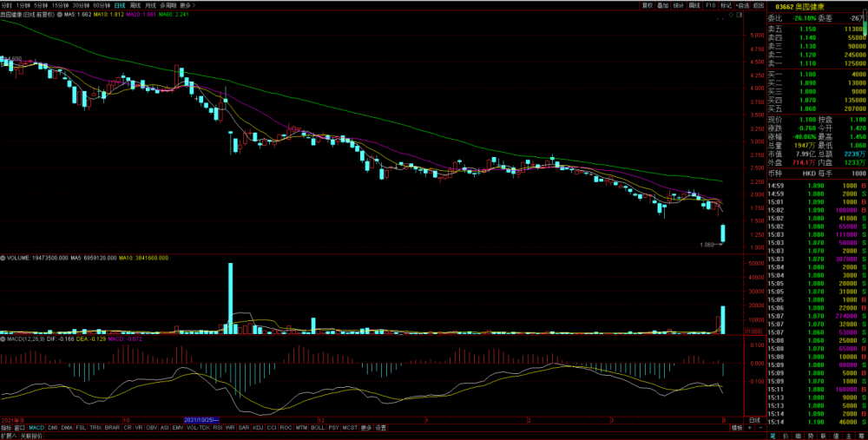The height and width of the screenshot is (440, 868).
Task: Switch to the BOLL indicator
Action: (x=318, y=428)
